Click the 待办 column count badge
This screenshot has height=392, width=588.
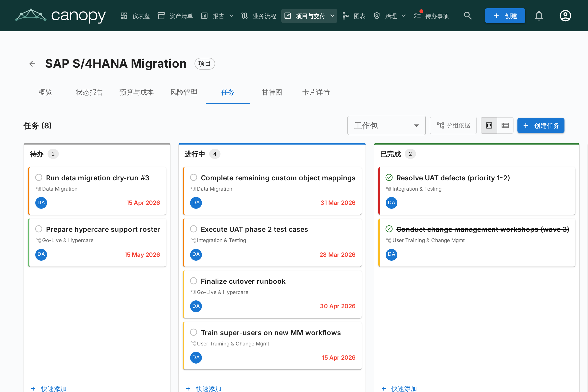(x=53, y=154)
